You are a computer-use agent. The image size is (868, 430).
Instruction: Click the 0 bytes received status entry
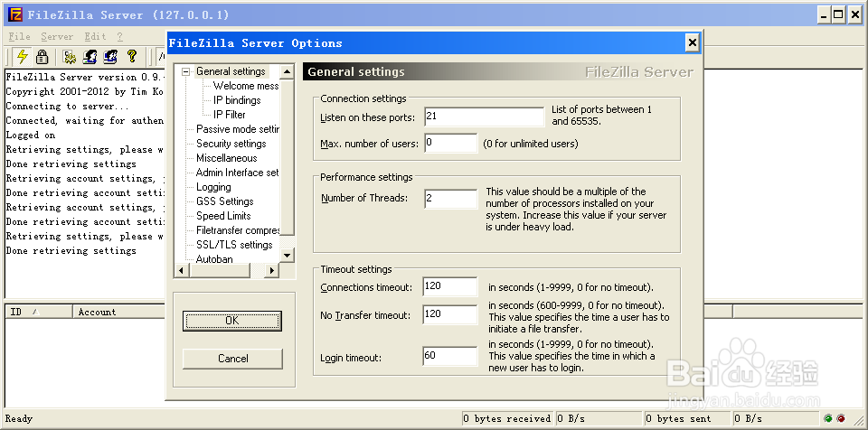pyautogui.click(x=507, y=419)
